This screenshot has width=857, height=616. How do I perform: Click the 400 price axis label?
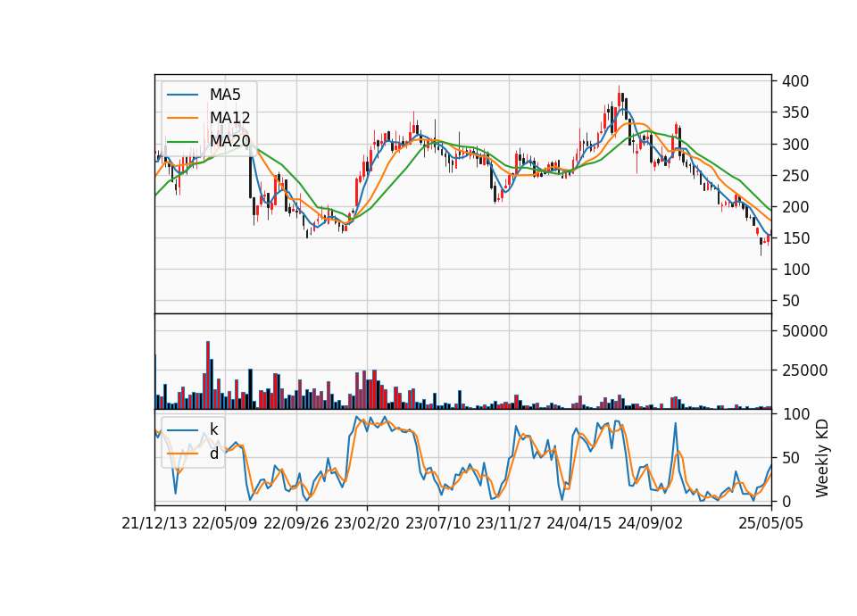click(x=795, y=81)
